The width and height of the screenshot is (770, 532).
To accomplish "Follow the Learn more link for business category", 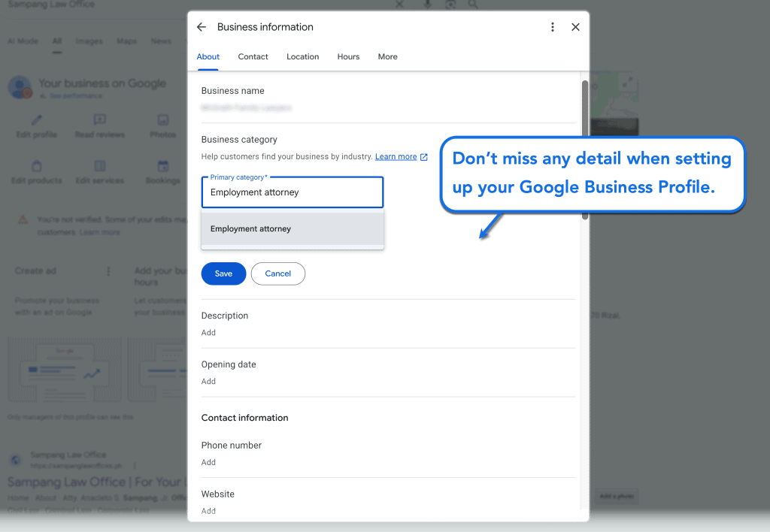I will (396, 156).
